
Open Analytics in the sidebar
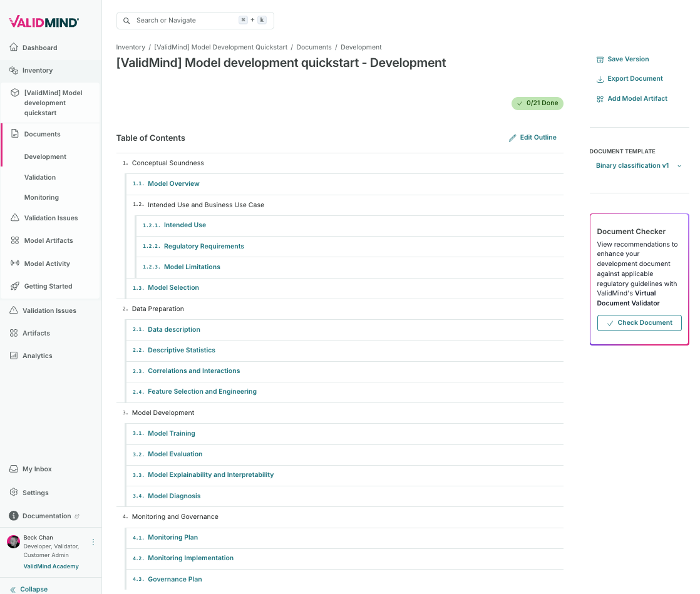tap(38, 356)
